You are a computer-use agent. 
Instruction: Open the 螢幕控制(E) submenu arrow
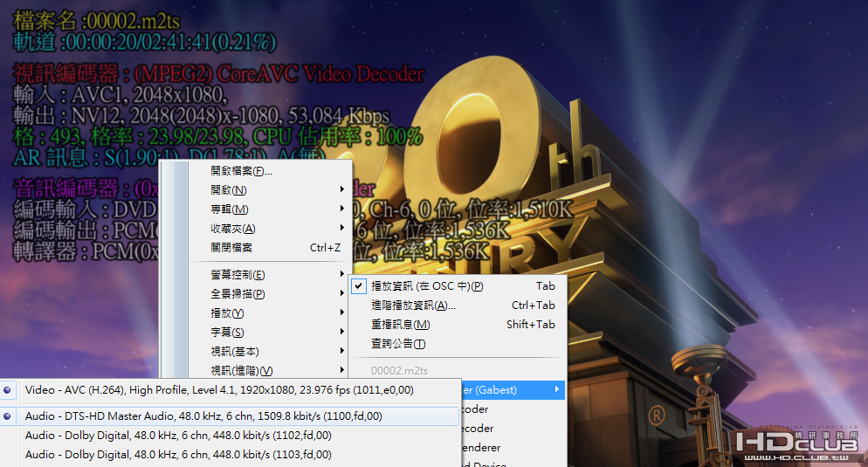click(342, 274)
